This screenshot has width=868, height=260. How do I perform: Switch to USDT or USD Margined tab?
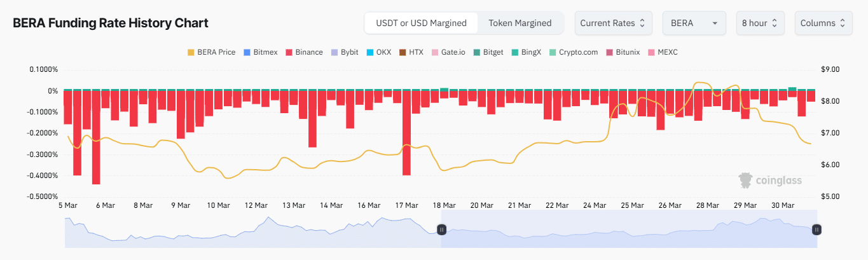tap(421, 23)
